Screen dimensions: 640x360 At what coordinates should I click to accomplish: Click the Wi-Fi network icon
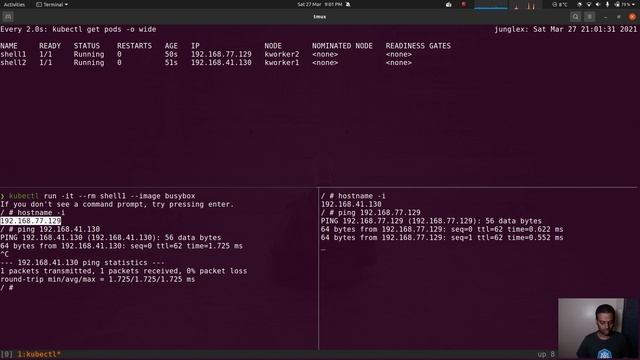point(589,4)
